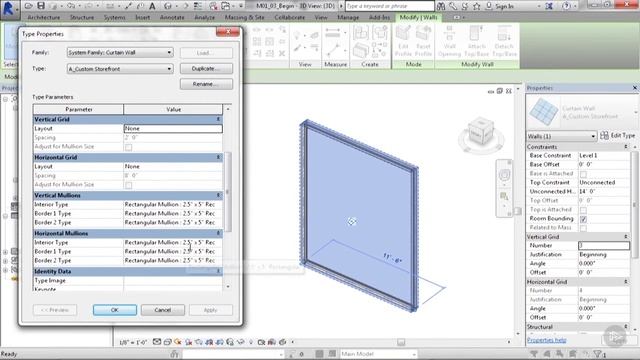Screen dimensions: 640x360
Task: Toggle Vertical Grid Adjust for Mullion Size checkbox
Action: coord(129,147)
